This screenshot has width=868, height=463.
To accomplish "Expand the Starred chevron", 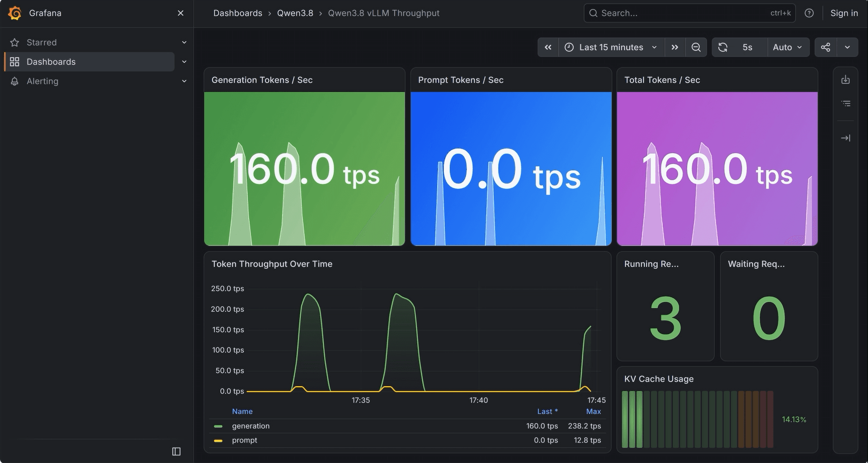I will pos(184,42).
